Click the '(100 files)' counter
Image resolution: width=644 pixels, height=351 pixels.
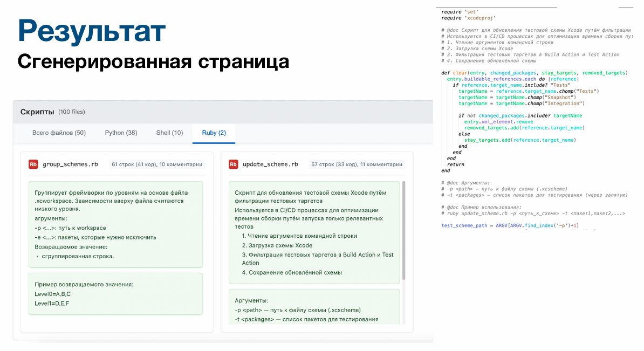click(71, 112)
